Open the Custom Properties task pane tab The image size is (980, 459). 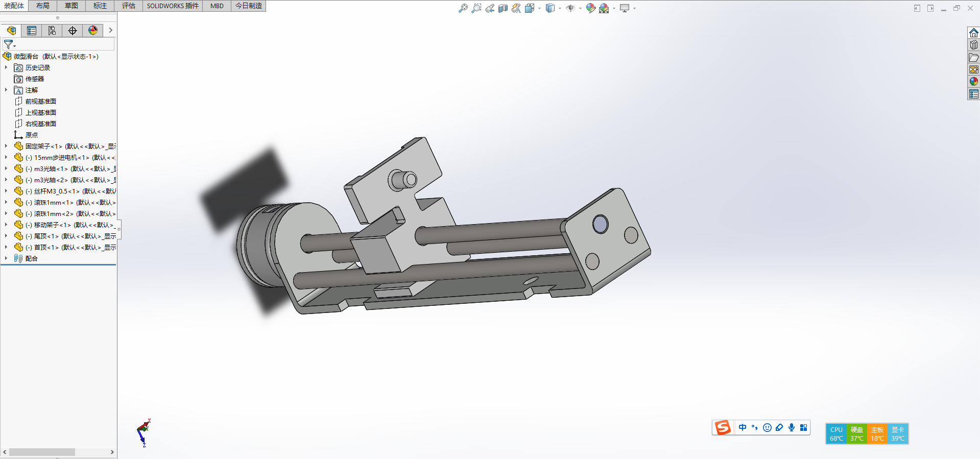click(974, 94)
